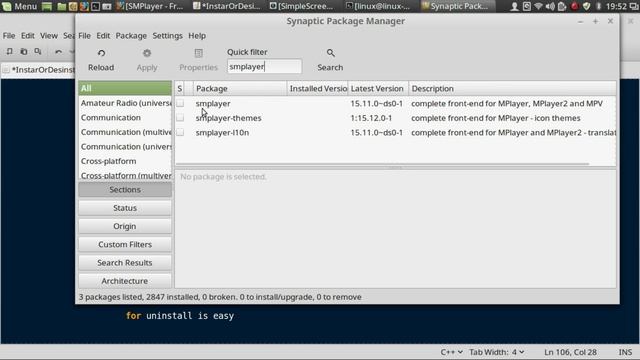Click the Origin filter button
640x360 pixels.
click(125, 226)
